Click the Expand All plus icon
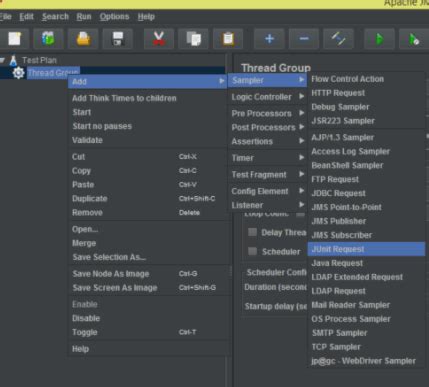This screenshot has width=429, height=387. [269, 39]
